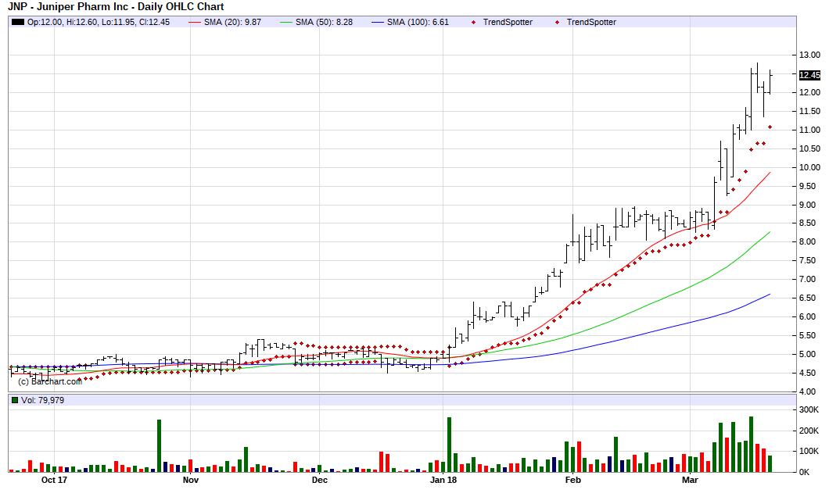Click the '8.50' price axis label
The height and width of the screenshot is (504, 829).
tap(809, 223)
